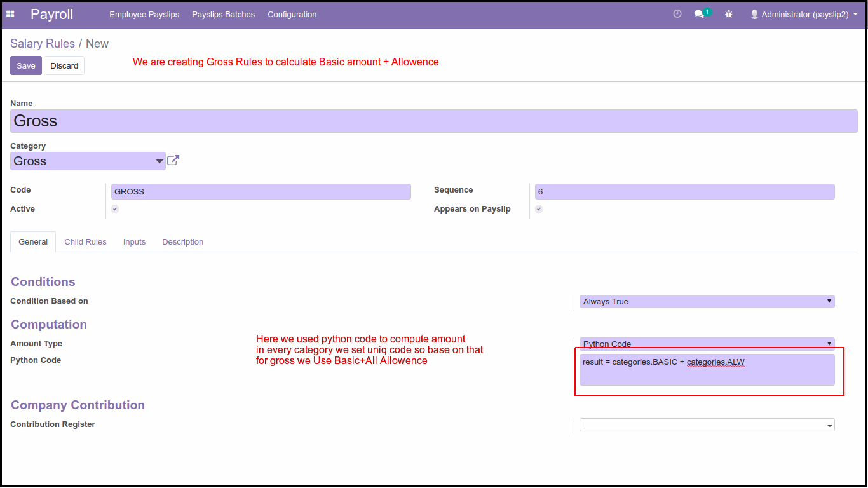Open Employee Payslips menu
868x488 pixels.
144,14
